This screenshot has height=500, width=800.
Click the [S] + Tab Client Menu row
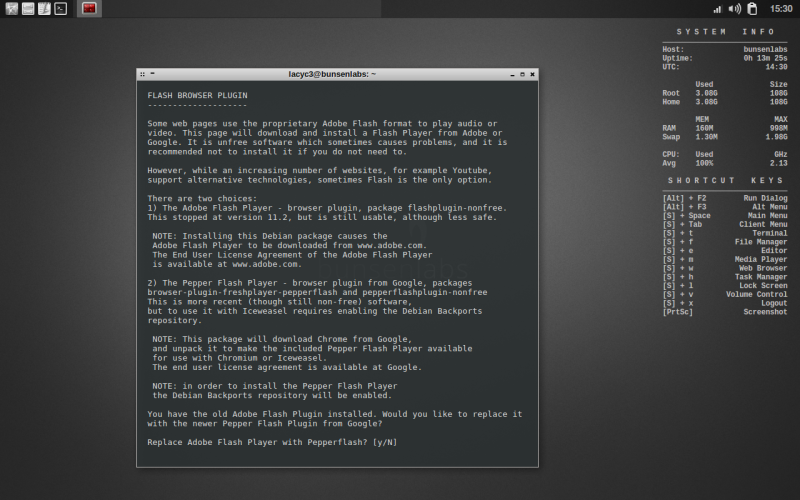pos(724,224)
